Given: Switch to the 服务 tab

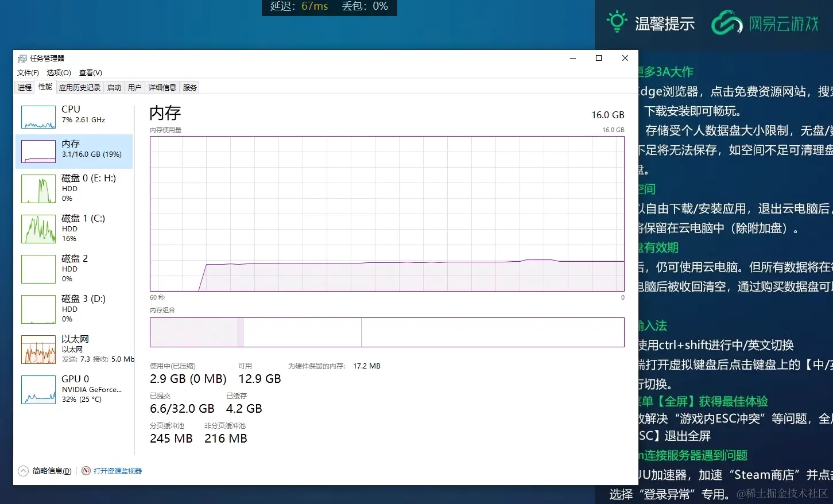Looking at the screenshot, I should (x=189, y=88).
